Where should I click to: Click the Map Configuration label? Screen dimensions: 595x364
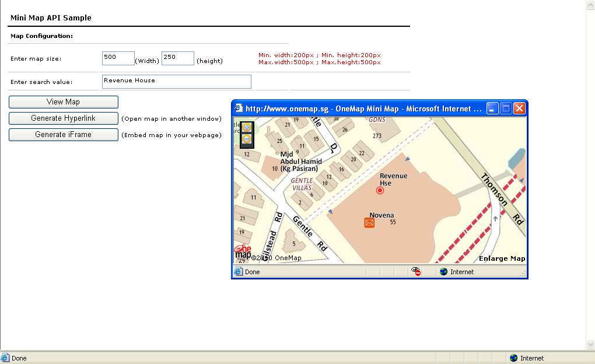coord(42,36)
